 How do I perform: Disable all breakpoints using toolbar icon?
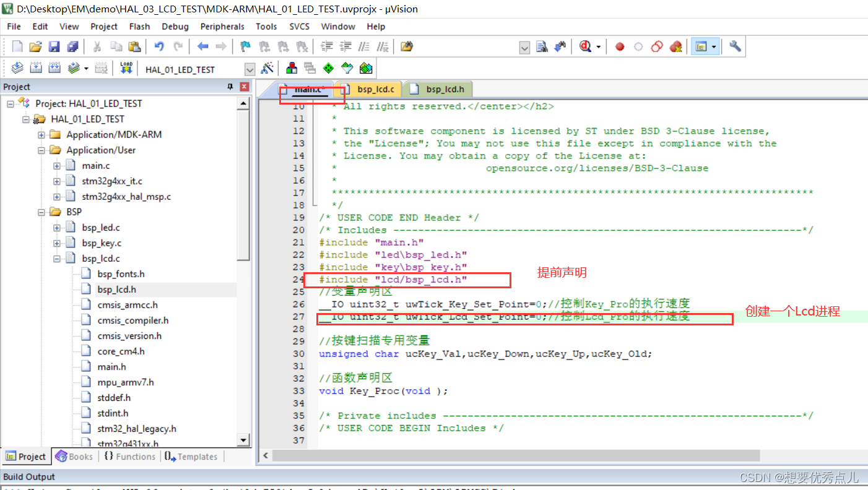tap(656, 46)
